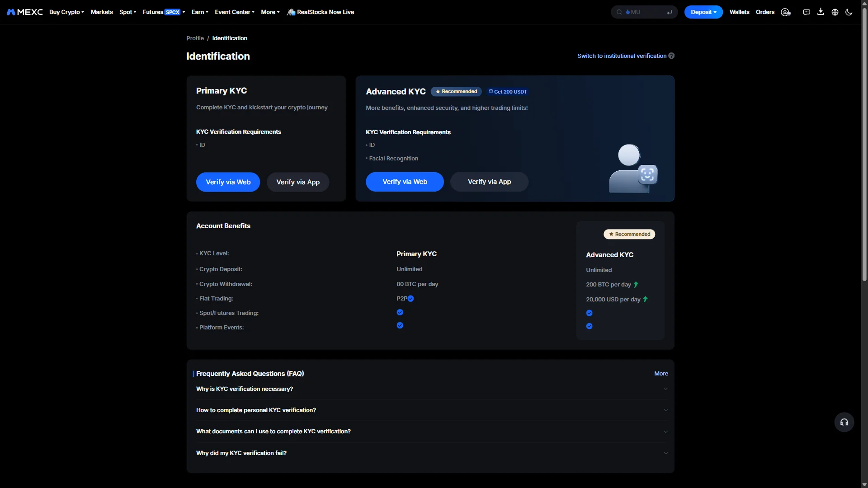
Task: Click Primary KYC Verify via App
Action: point(298,182)
